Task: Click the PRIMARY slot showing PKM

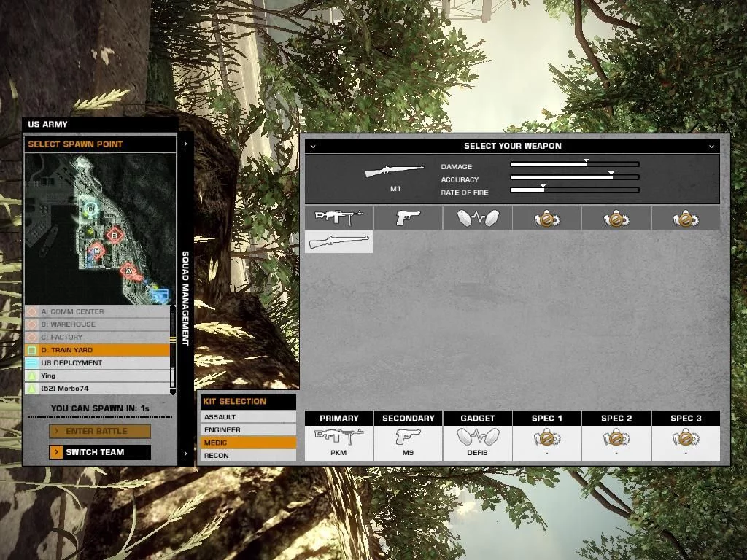Action: click(x=338, y=443)
